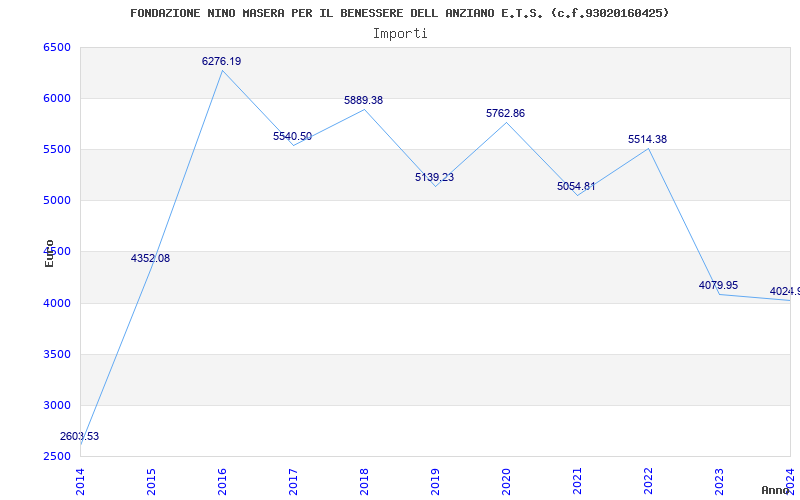Select the 2021 year axis label
The height and width of the screenshot is (500, 800).
click(577, 482)
